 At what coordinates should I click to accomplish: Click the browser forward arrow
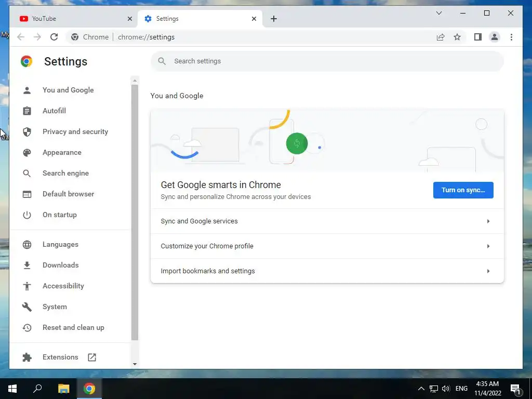tap(37, 37)
